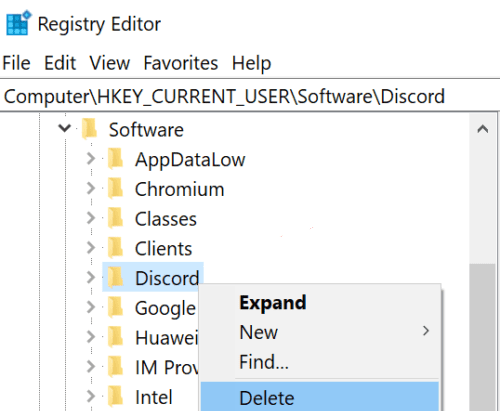The width and height of the screenshot is (500, 411).
Task: Collapse the Software tree node
Action: 64,128
